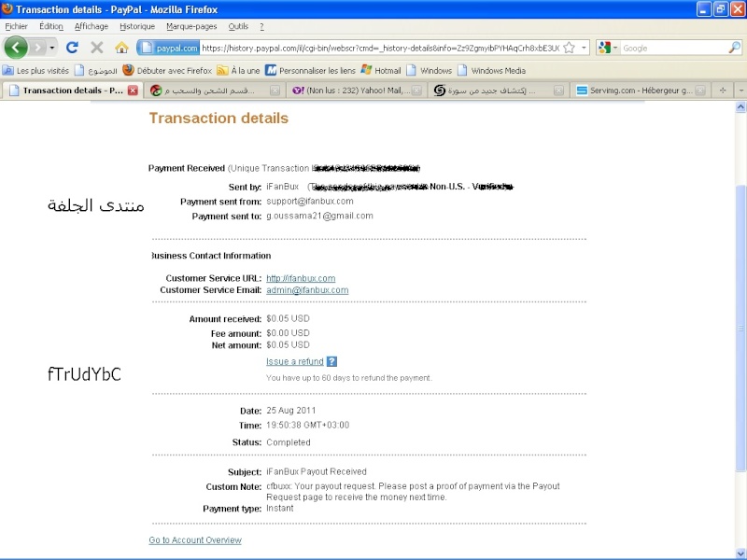Image resolution: width=747 pixels, height=560 pixels.
Task: Click the Transaction details heading
Action: [x=218, y=119]
